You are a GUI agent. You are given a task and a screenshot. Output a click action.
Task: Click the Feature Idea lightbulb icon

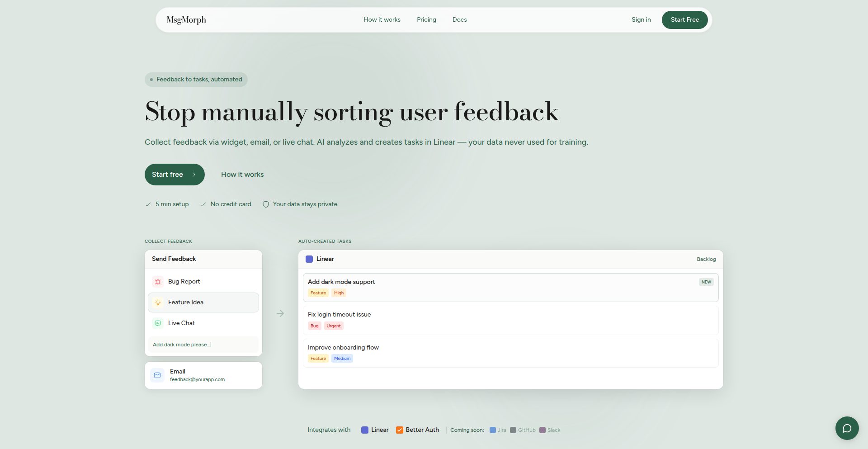click(x=158, y=302)
